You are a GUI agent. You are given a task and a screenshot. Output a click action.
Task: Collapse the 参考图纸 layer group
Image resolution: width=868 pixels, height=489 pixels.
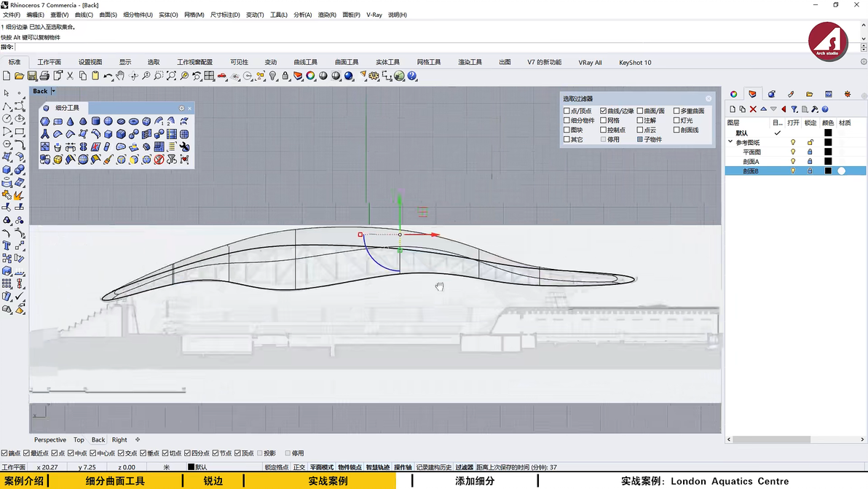click(x=730, y=142)
